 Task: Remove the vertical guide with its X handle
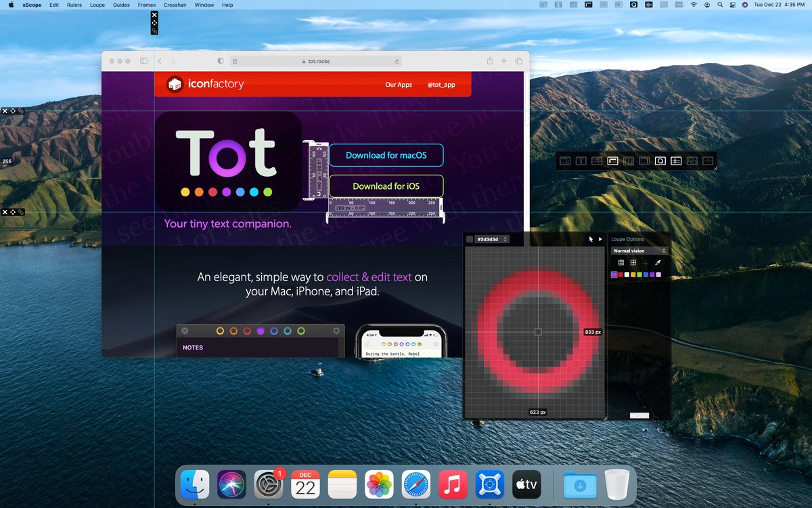154,14
